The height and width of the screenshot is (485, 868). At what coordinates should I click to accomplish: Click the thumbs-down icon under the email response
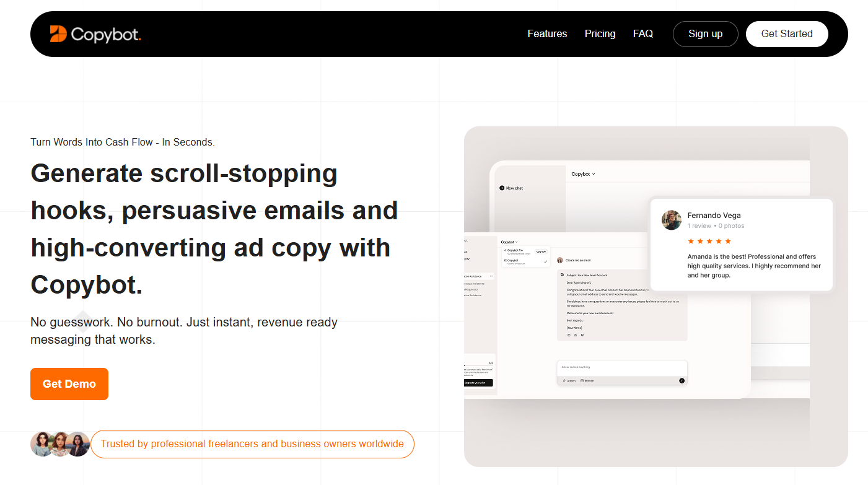582,335
